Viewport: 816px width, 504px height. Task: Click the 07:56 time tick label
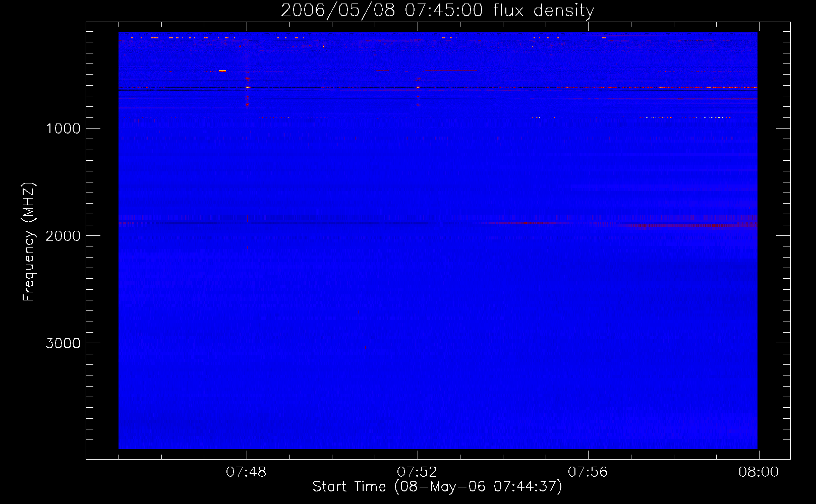tap(588, 472)
